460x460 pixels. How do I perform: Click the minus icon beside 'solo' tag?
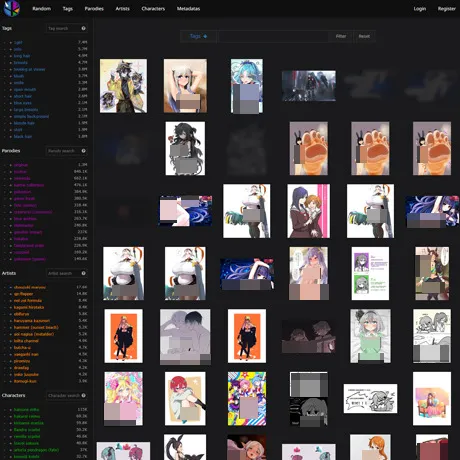[x=5, y=49]
